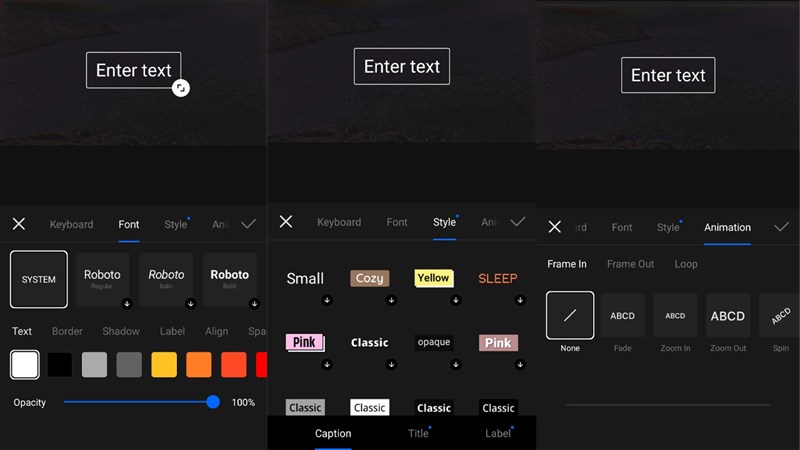800x450 pixels.
Task: Apply the Classic style with gray background
Action: click(x=305, y=407)
